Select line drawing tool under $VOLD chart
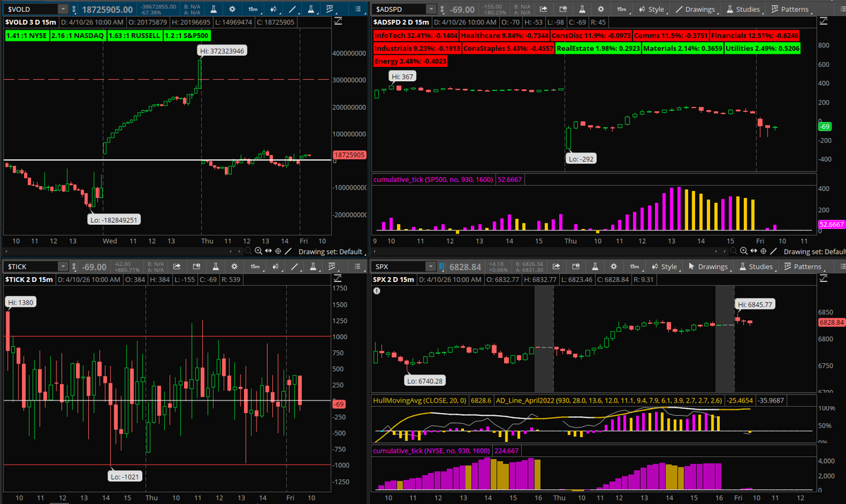846x504 pixels. click(x=288, y=251)
